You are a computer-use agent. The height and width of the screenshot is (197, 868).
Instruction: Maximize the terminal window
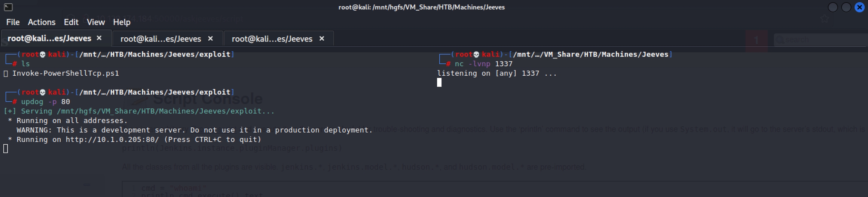click(846, 7)
